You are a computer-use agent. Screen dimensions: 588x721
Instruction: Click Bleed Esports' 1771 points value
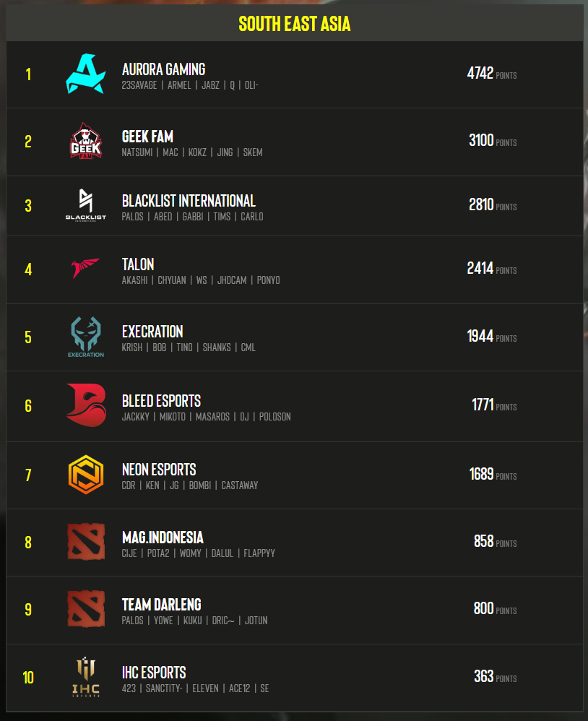483,405
